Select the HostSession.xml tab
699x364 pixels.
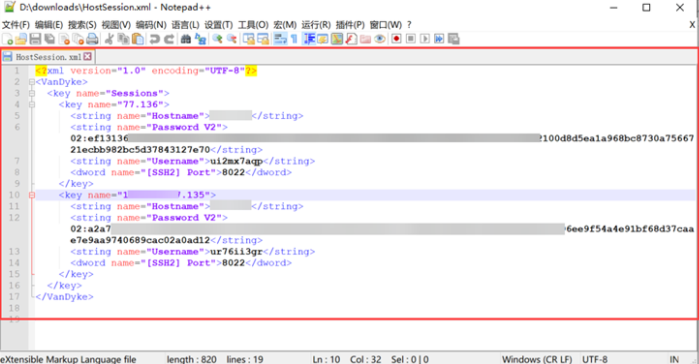48,57
